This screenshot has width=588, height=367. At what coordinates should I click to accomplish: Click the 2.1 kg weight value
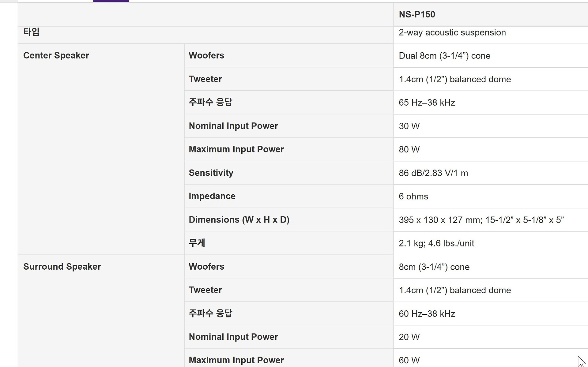(436, 243)
